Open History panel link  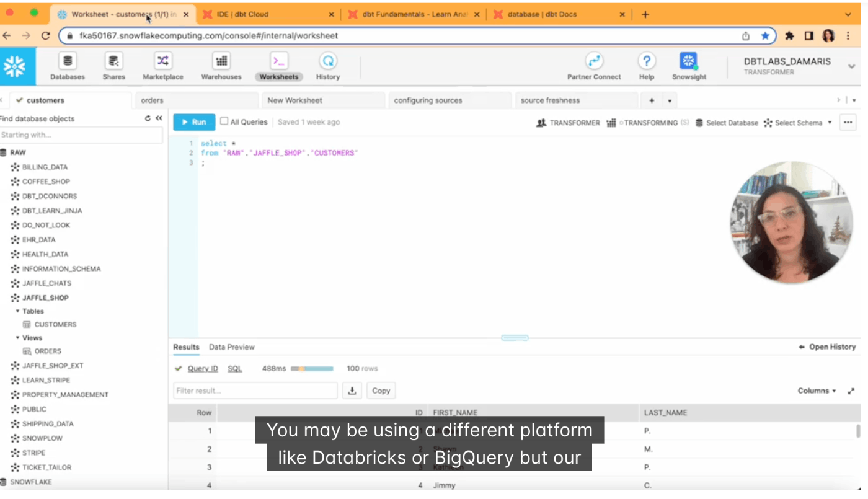click(827, 347)
